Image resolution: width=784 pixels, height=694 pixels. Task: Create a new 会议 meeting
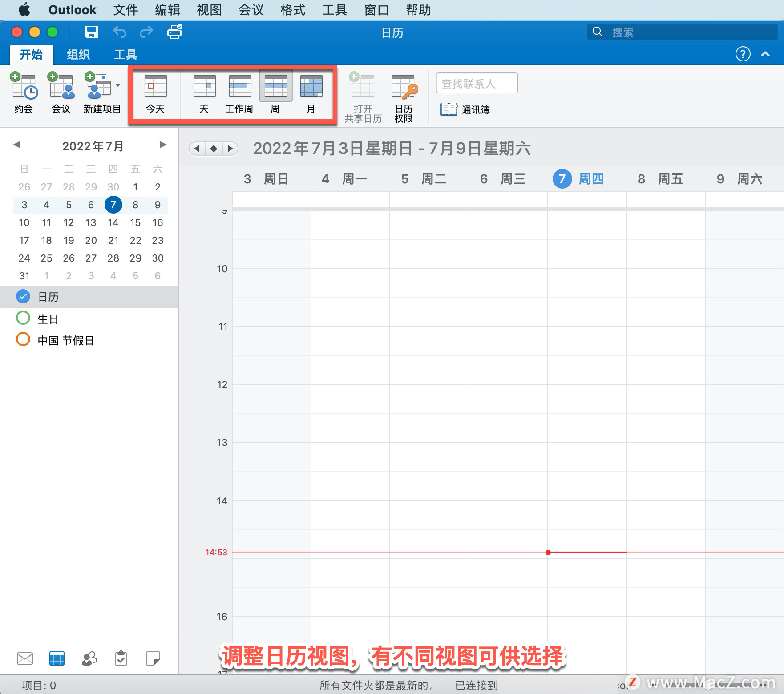click(61, 93)
